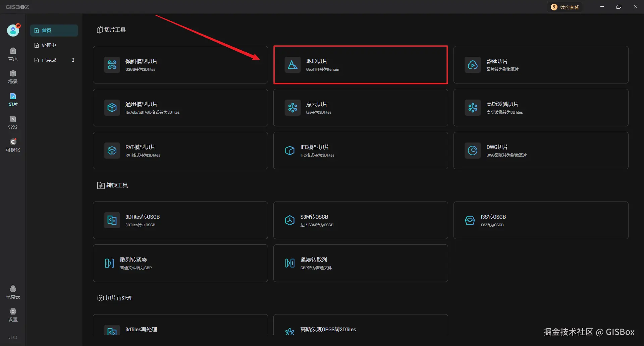Click the 续约套餐 renewal button
This screenshot has height=346, width=644.
[x=565, y=7]
